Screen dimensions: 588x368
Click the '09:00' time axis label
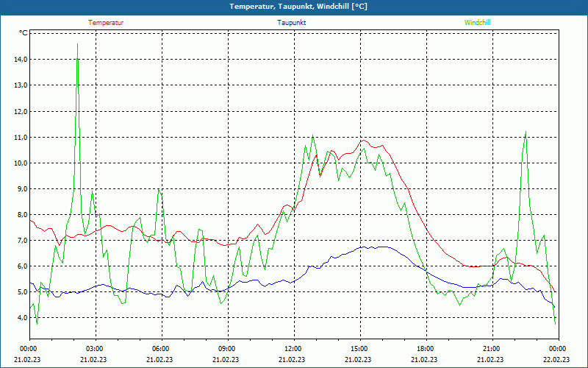(x=226, y=349)
